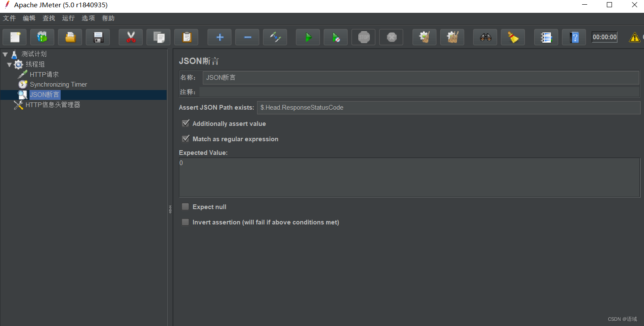The height and width of the screenshot is (326, 644).
Task: Click the Clear All double-broom icon
Action: [x=452, y=37]
